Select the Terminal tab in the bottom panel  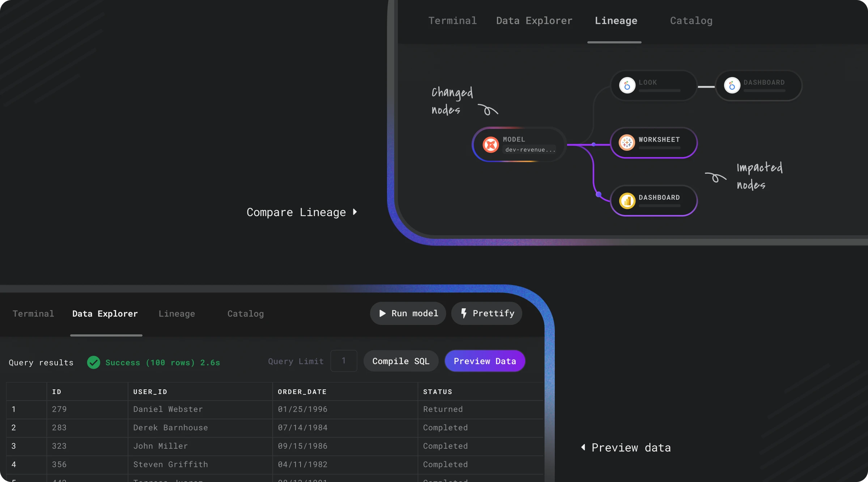click(x=33, y=314)
